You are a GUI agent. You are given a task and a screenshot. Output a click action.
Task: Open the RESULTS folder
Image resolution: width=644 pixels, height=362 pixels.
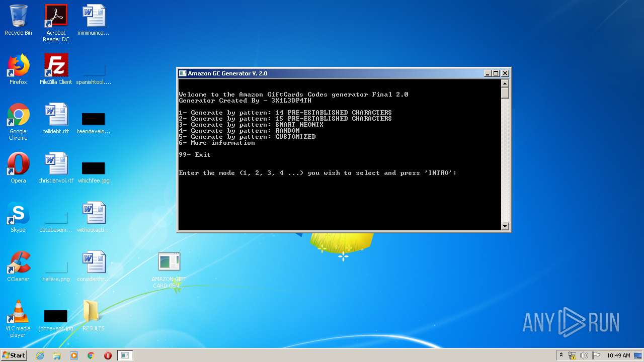(x=94, y=316)
